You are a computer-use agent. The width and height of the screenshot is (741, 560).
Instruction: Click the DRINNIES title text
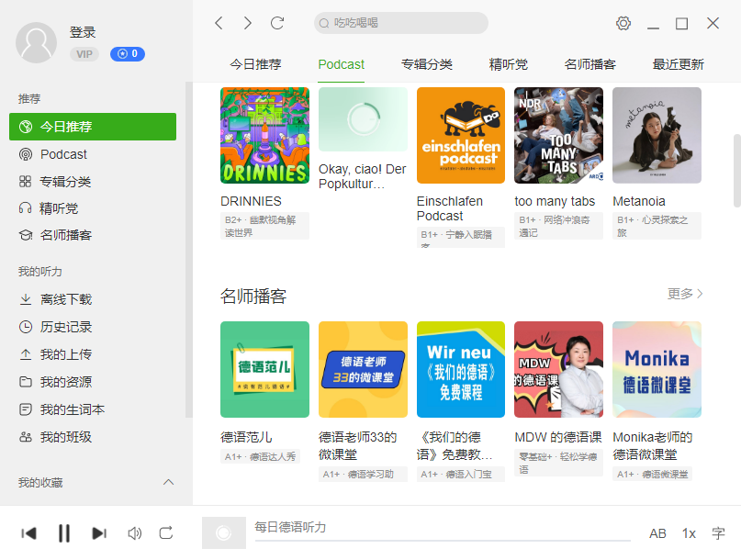[x=251, y=201]
